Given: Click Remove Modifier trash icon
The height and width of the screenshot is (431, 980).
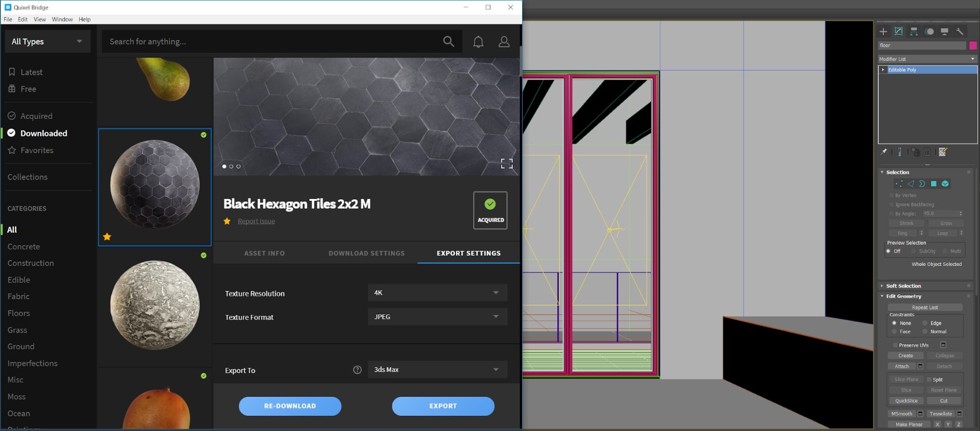Looking at the screenshot, I should [x=927, y=152].
